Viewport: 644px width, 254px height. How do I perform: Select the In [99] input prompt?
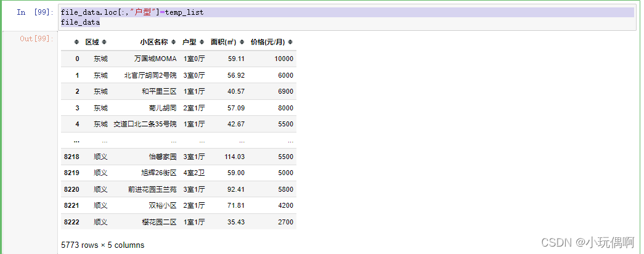(x=35, y=12)
